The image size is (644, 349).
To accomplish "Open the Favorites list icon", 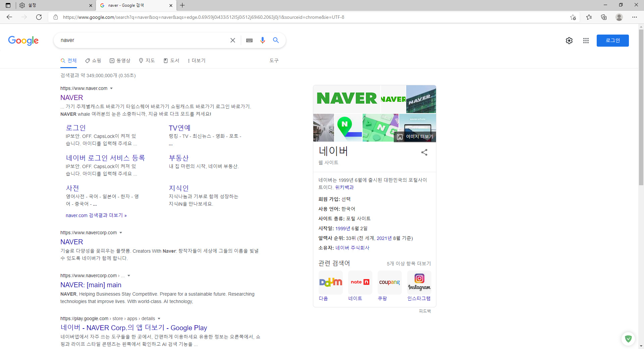I will [589, 17].
